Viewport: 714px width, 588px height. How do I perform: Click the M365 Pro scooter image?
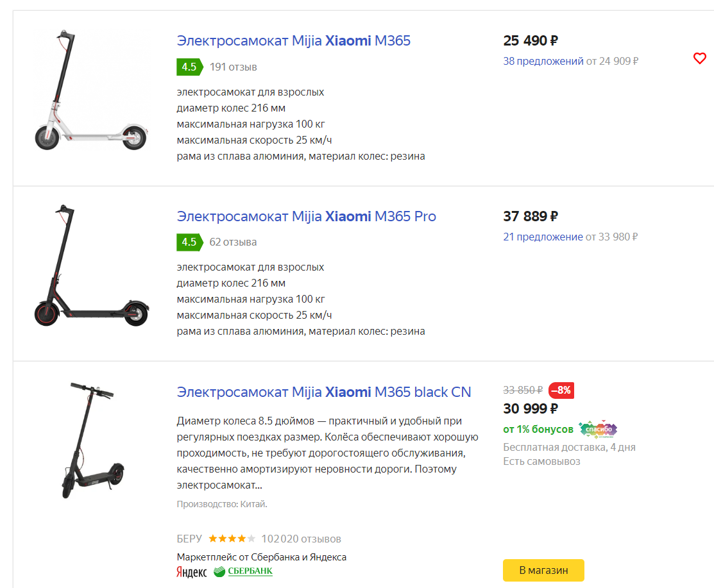coord(90,265)
